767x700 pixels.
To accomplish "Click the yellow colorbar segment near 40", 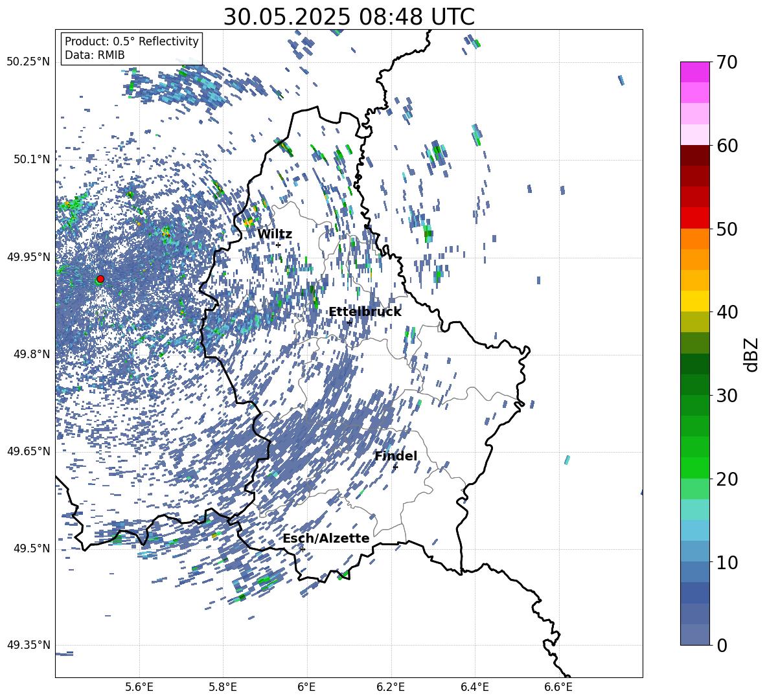I will coord(694,301).
